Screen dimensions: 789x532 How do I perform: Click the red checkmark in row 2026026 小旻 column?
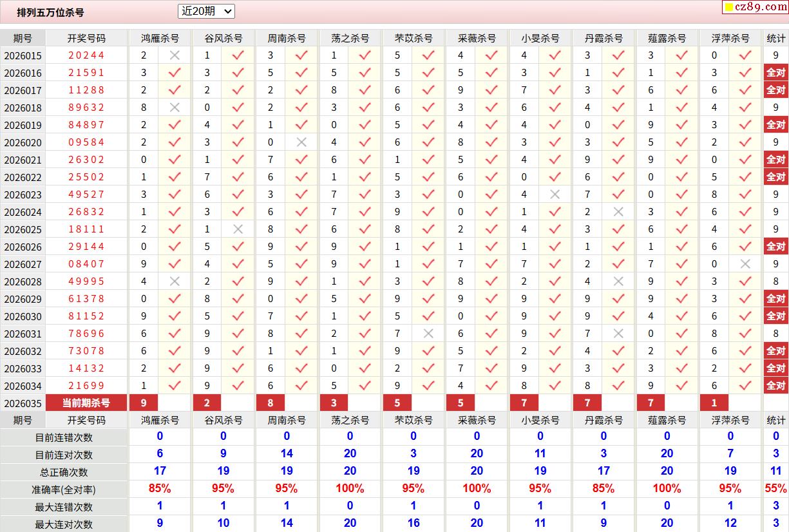click(555, 247)
